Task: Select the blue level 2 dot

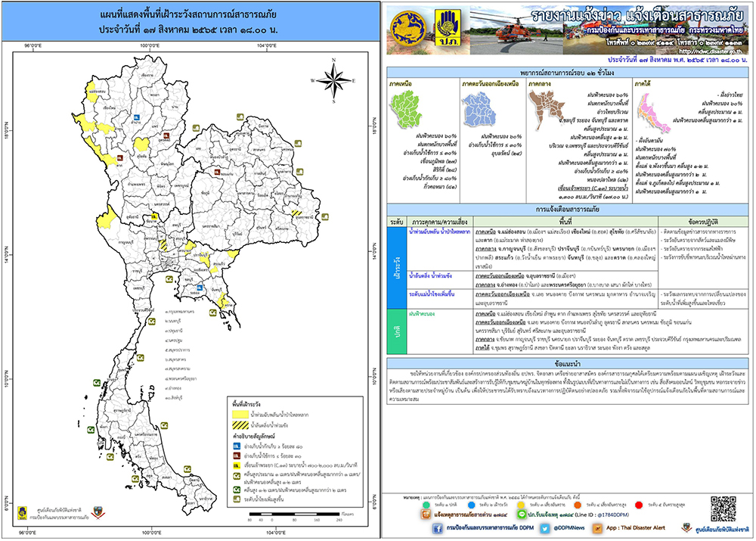Action: pos(472,505)
